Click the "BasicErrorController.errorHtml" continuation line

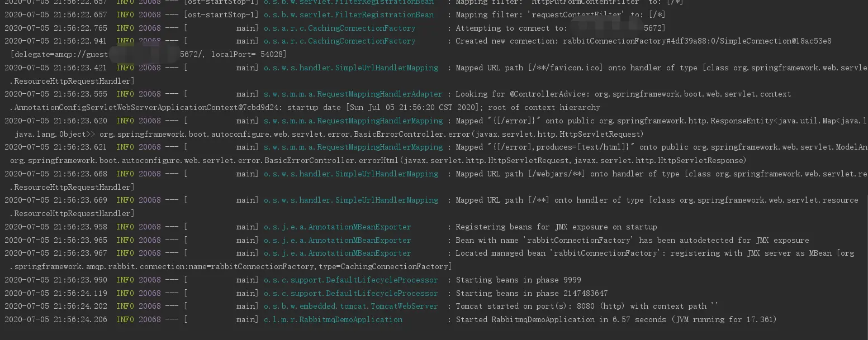(378, 160)
